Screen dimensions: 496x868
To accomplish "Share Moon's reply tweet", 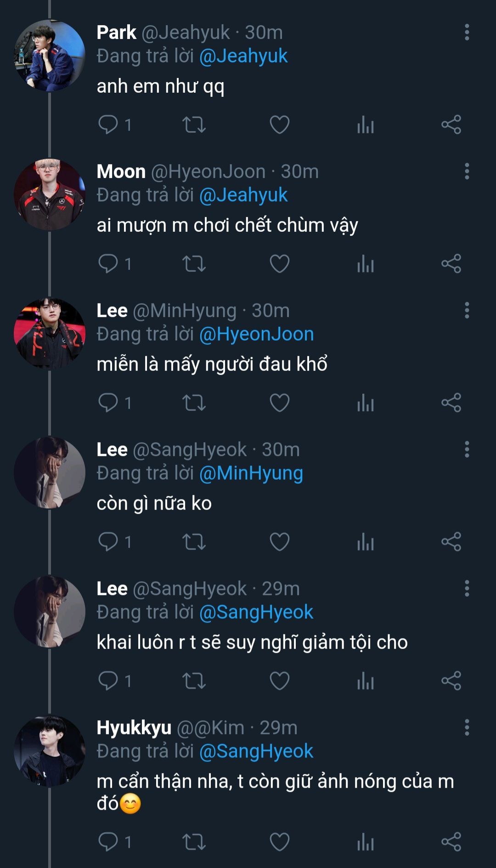I will click(451, 264).
